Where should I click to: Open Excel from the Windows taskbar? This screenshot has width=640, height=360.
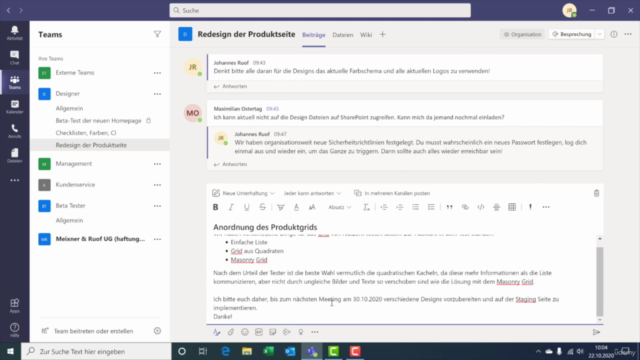pos(269,351)
